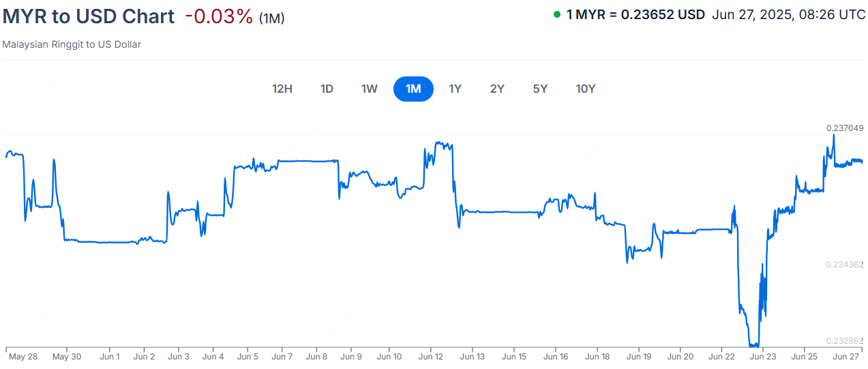The width and height of the screenshot is (868, 369).
Task: Open the 10Y range view
Action: 585,89
